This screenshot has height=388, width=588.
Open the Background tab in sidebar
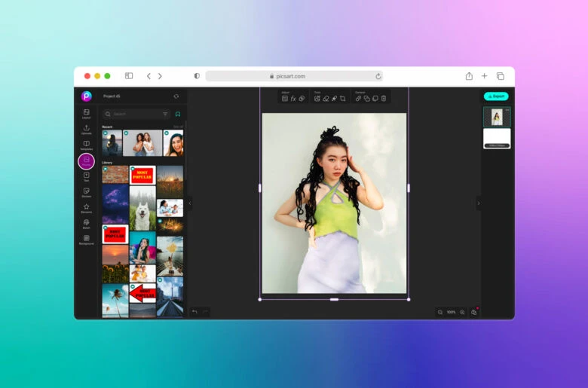86,240
